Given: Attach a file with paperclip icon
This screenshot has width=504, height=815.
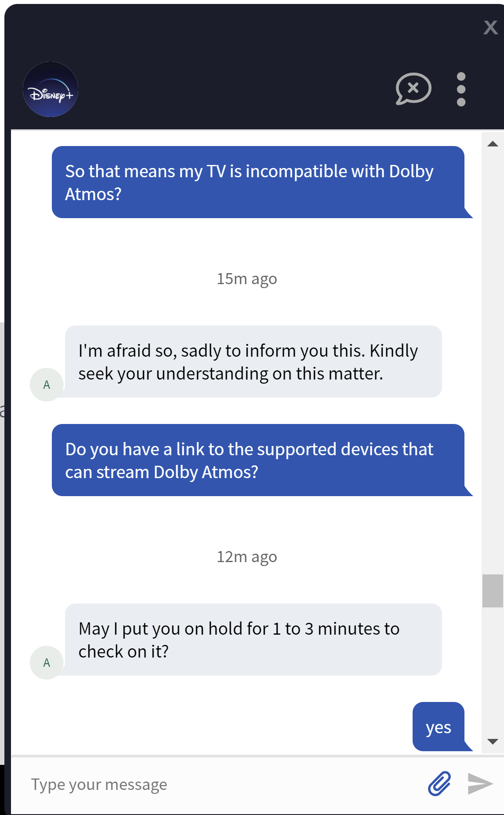Looking at the screenshot, I should [x=439, y=783].
